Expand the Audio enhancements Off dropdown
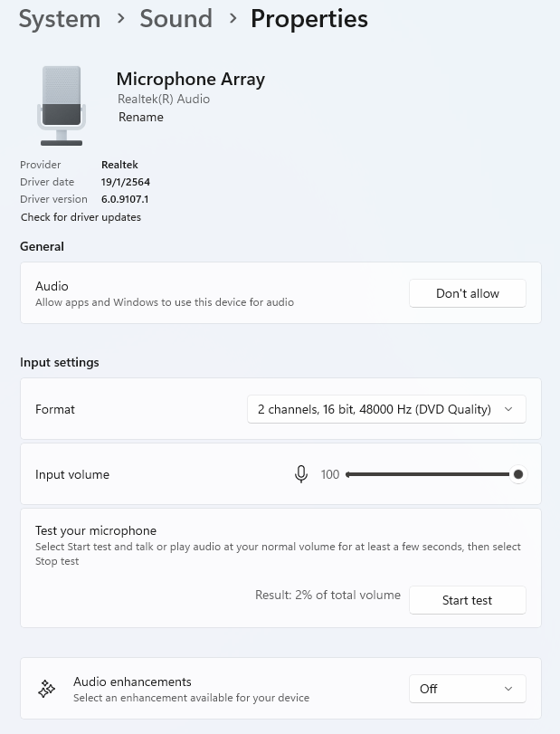 (x=468, y=689)
